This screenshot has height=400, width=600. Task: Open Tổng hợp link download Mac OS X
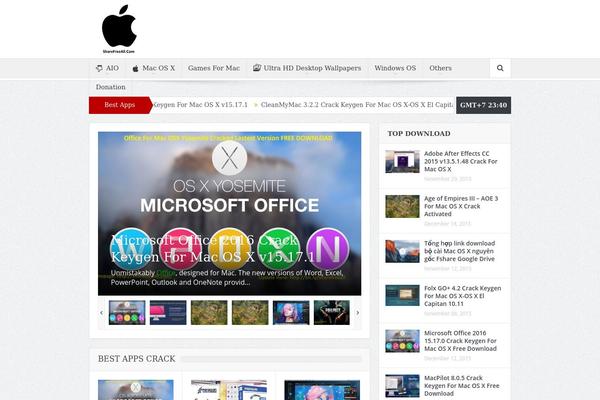pyautogui.click(x=460, y=251)
